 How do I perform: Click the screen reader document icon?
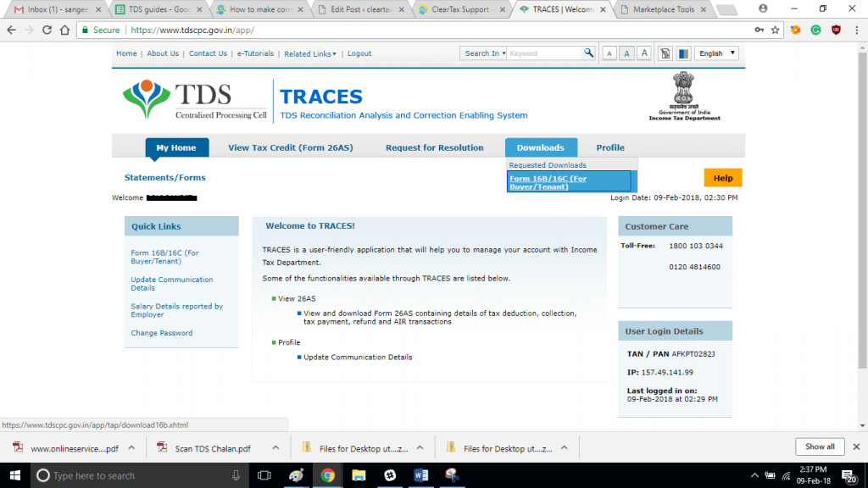[665, 53]
